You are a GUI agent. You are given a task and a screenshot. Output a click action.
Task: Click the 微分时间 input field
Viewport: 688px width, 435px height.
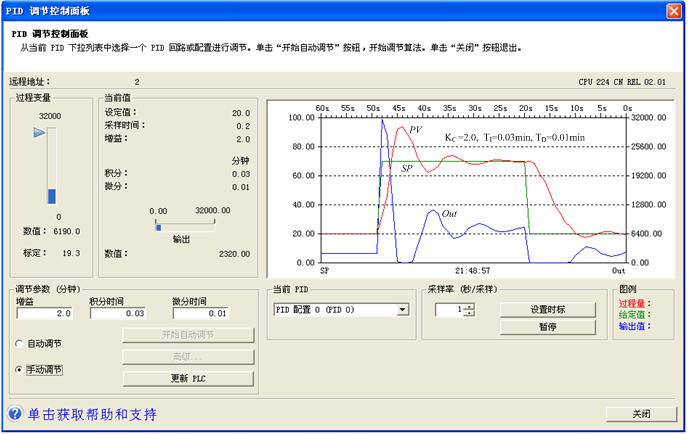click(201, 313)
